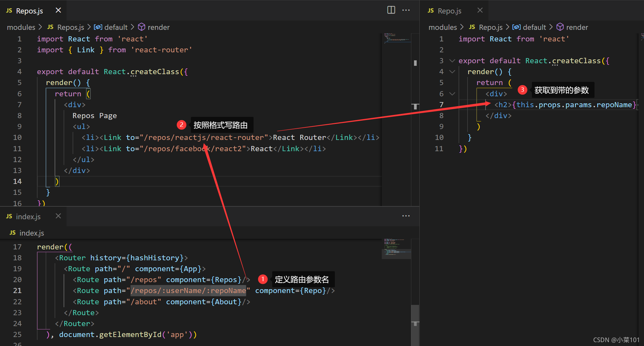Click '/repos/:userName/:repoName' path in index.js
Viewport: 644px width, 346px height.
click(188, 290)
